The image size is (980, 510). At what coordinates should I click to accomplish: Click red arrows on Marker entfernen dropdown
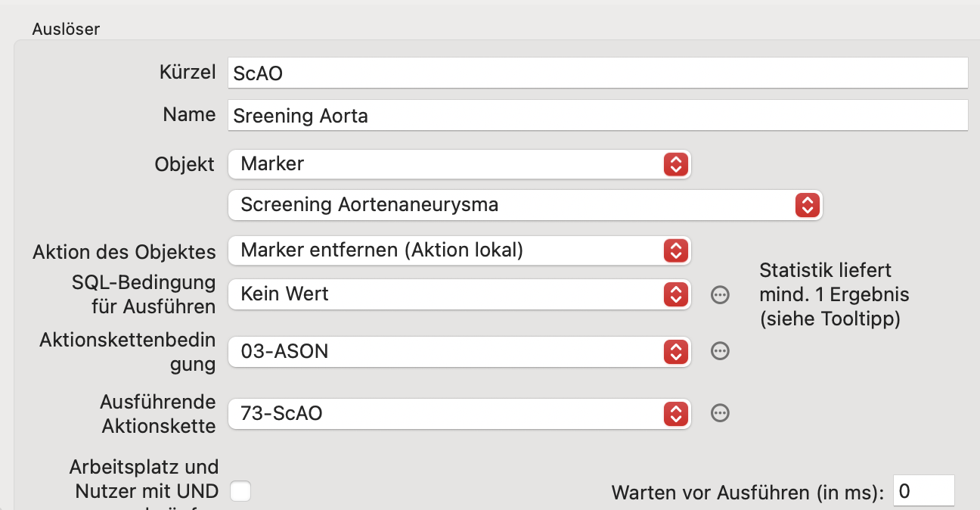[675, 250]
